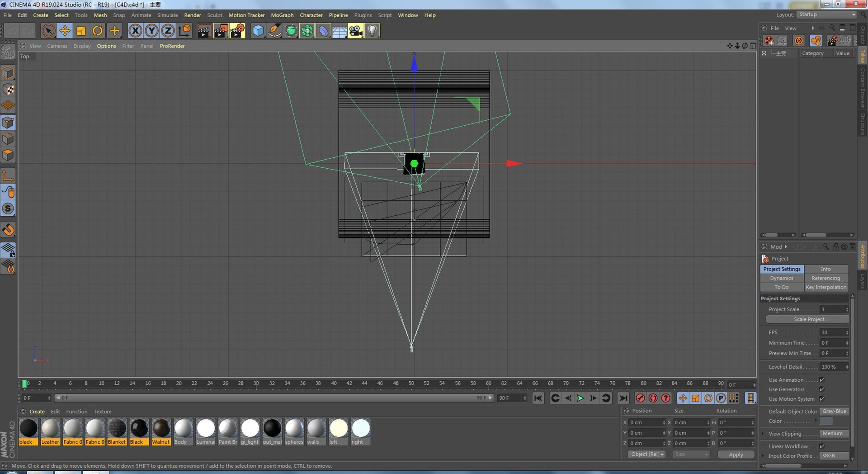Image resolution: width=868 pixels, height=474 pixels.
Task: Play the animation forward
Action: [x=580, y=398]
